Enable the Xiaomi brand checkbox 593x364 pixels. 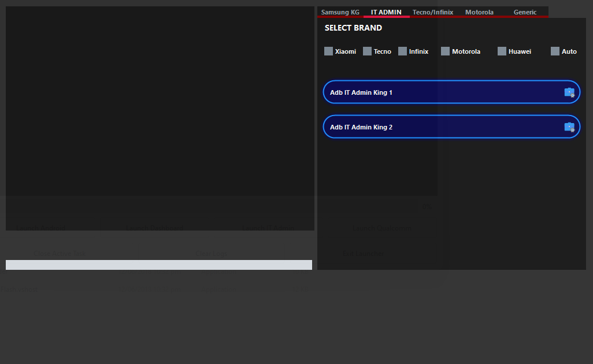(328, 51)
